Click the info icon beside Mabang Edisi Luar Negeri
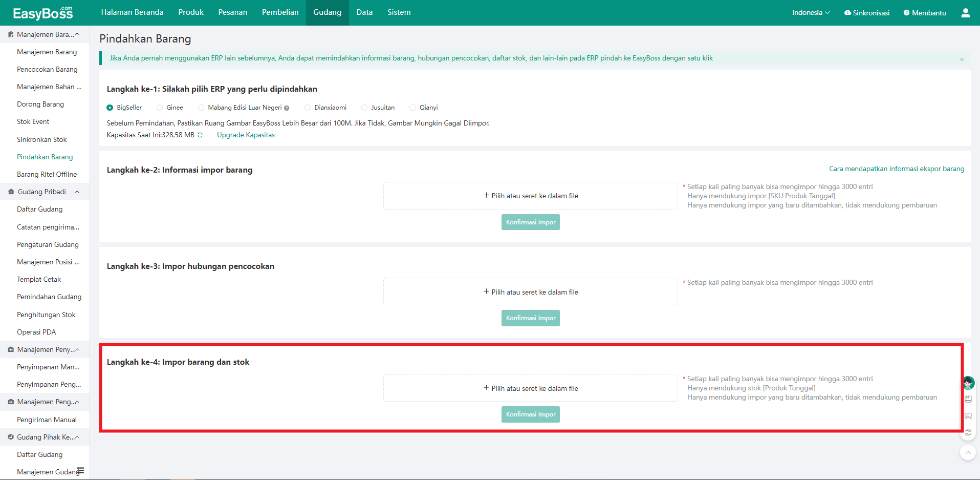This screenshot has height=480, width=980. click(287, 108)
